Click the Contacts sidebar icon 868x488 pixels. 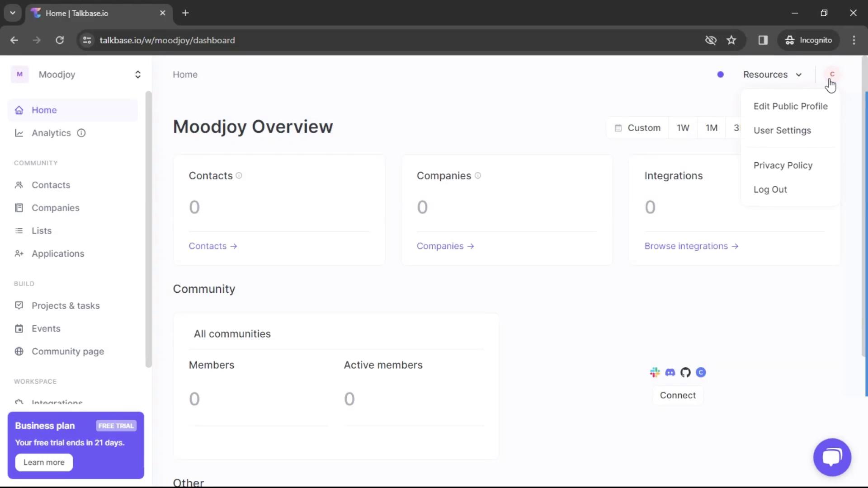(x=19, y=185)
